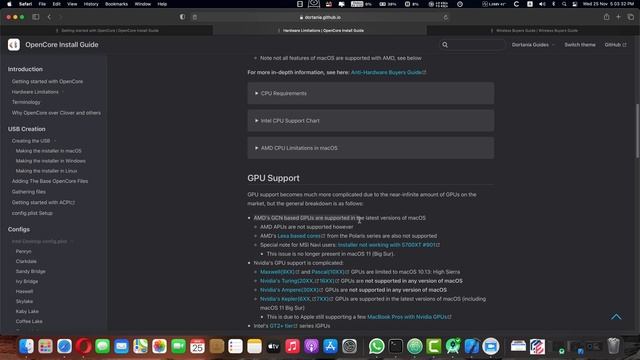The width and height of the screenshot is (640, 360).
Task: Open Notes from the Dock
Action: 254,347
